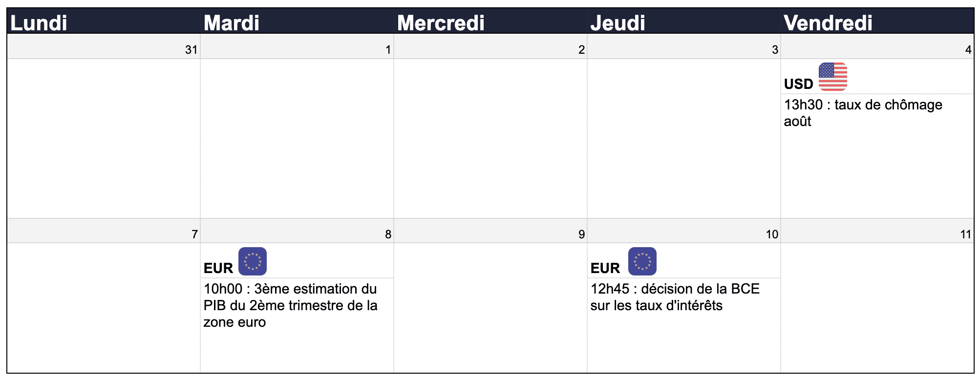Select the EUR label on Thursday 10
The height and width of the screenshot is (381, 980).
click(x=605, y=268)
